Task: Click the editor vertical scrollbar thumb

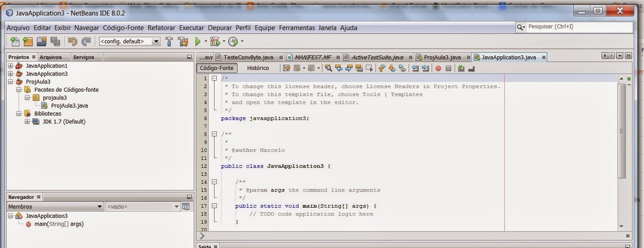Action: 621,131
